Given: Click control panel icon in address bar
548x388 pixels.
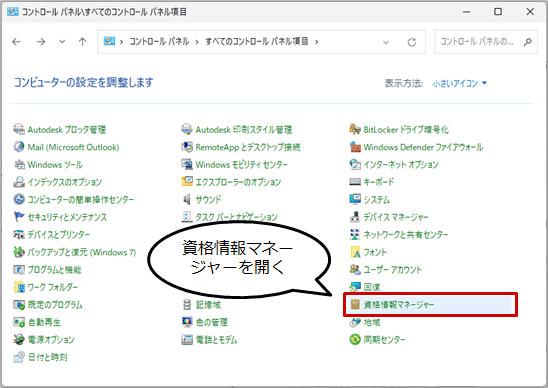Looking at the screenshot, I should [x=109, y=41].
